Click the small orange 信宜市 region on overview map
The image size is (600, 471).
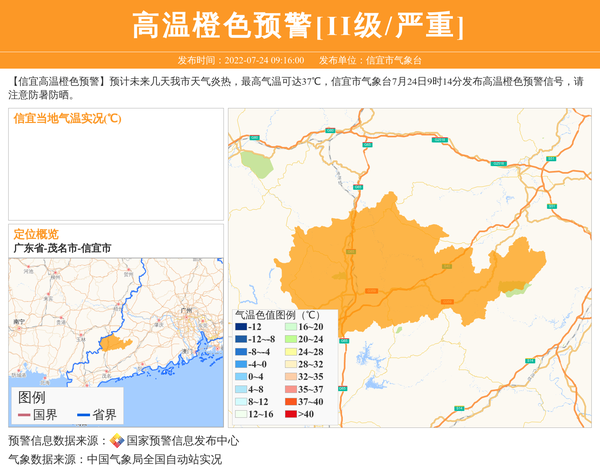click(115, 343)
